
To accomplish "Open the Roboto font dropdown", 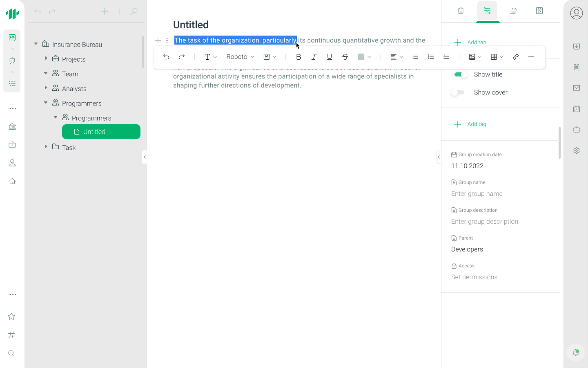I will click(240, 57).
